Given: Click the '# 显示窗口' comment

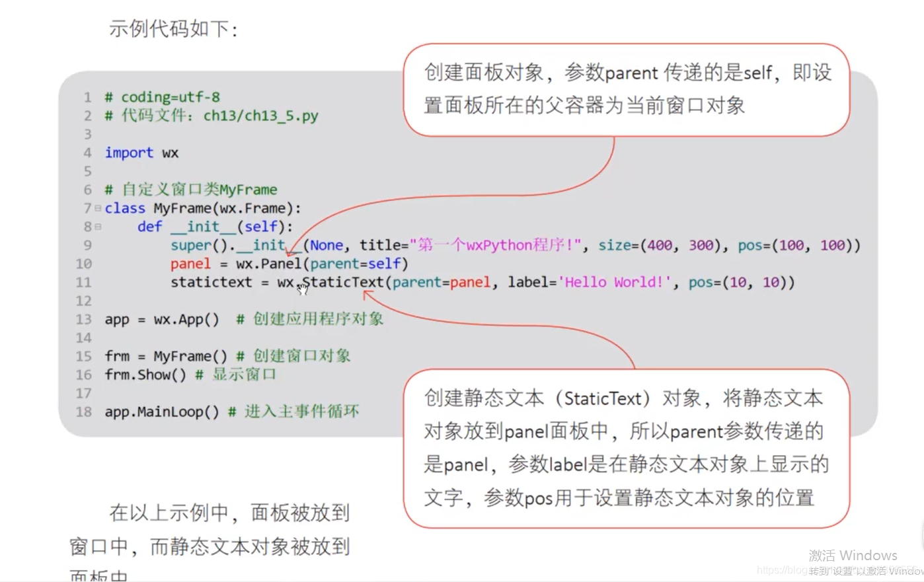Looking at the screenshot, I should coord(236,375).
